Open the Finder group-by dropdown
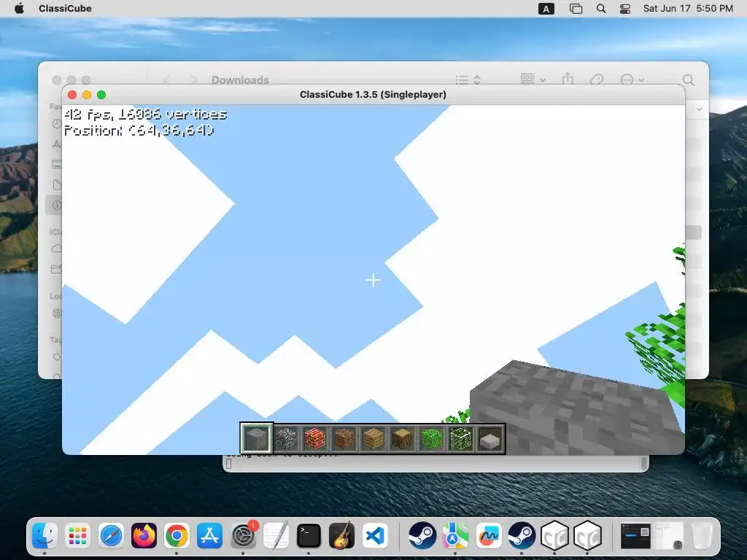This screenshot has width=747, height=560. (533, 79)
